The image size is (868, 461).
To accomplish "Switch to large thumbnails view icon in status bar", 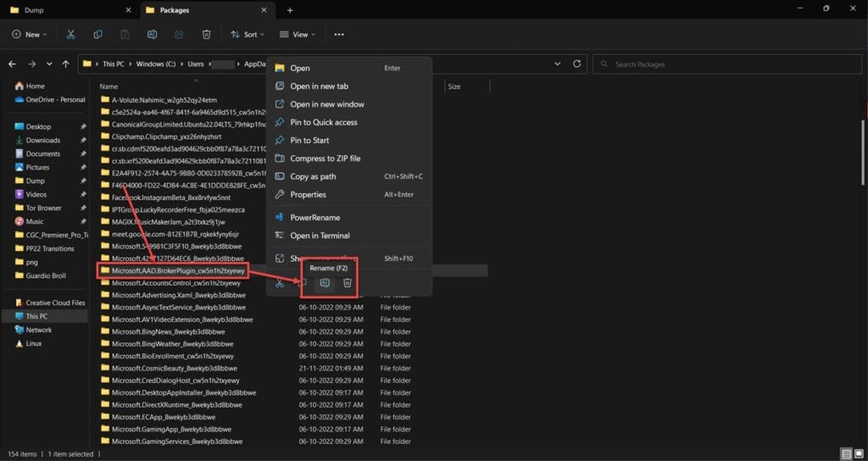I will [x=858, y=454].
